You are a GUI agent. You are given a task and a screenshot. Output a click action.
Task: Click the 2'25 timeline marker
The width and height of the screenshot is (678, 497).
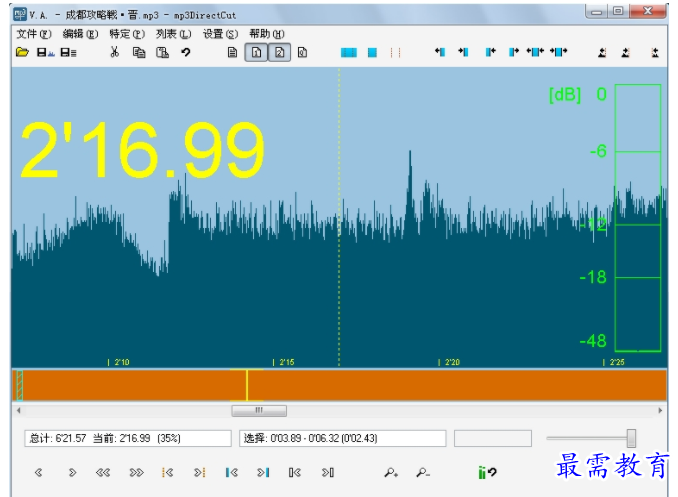coord(614,362)
